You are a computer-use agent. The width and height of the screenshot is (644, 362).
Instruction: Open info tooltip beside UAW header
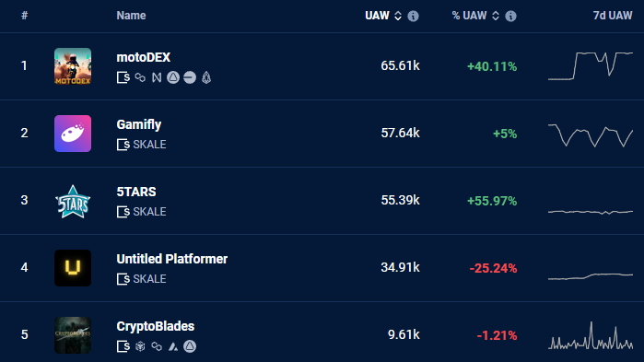click(x=413, y=16)
